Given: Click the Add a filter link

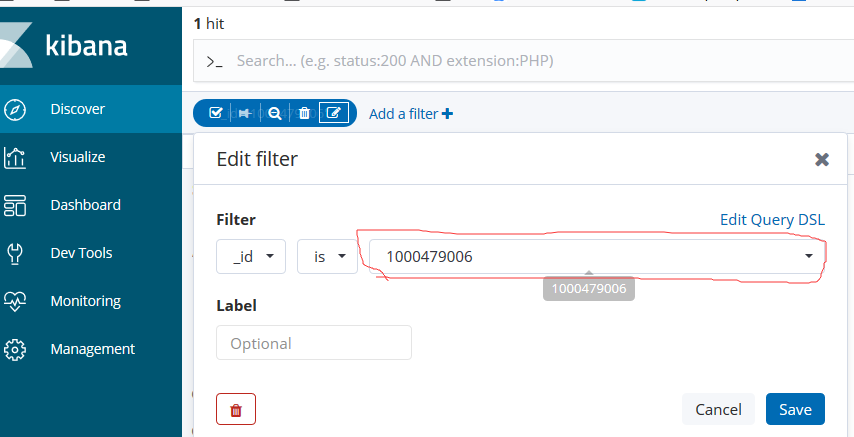Looking at the screenshot, I should point(410,114).
